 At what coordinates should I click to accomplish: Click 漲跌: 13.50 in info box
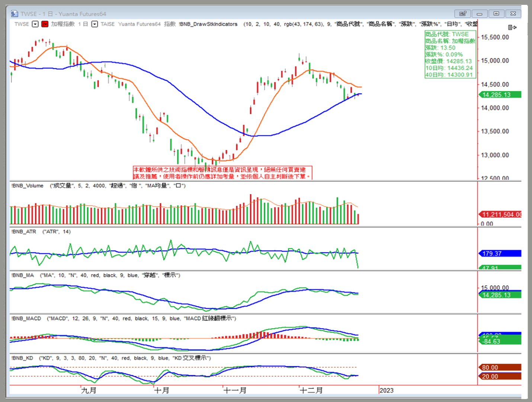[440, 48]
